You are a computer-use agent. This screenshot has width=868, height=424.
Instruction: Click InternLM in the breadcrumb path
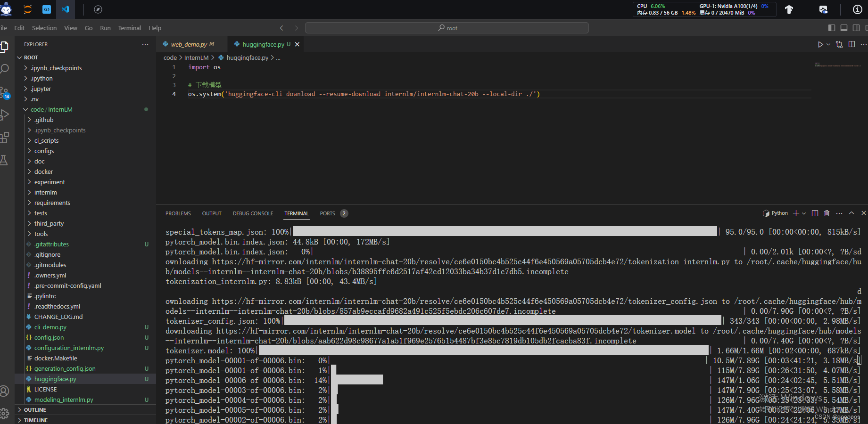click(x=196, y=57)
